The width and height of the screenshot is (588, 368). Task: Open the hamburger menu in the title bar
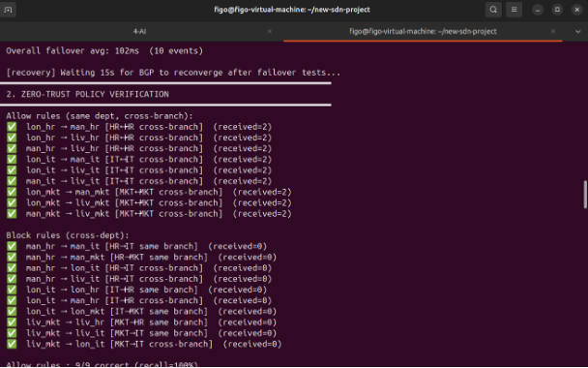click(514, 10)
